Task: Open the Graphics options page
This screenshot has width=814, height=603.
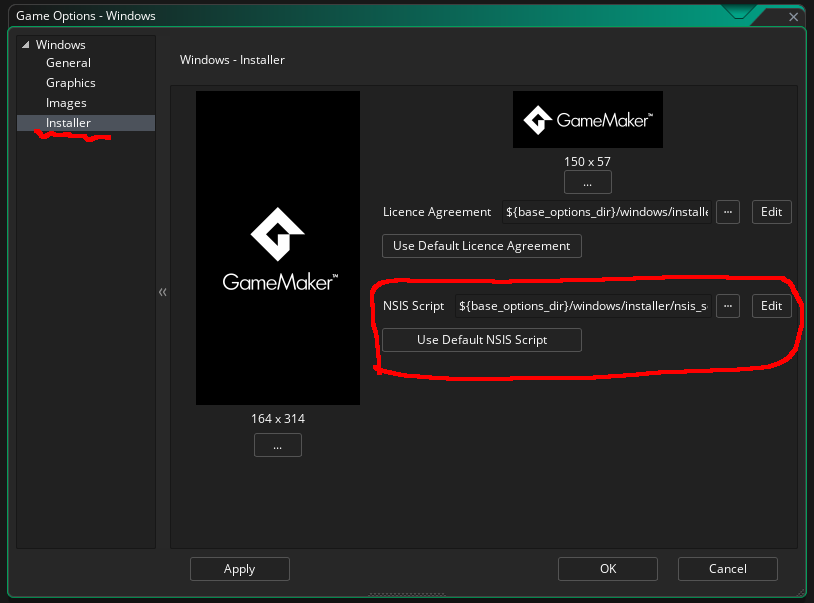Action: (x=71, y=83)
